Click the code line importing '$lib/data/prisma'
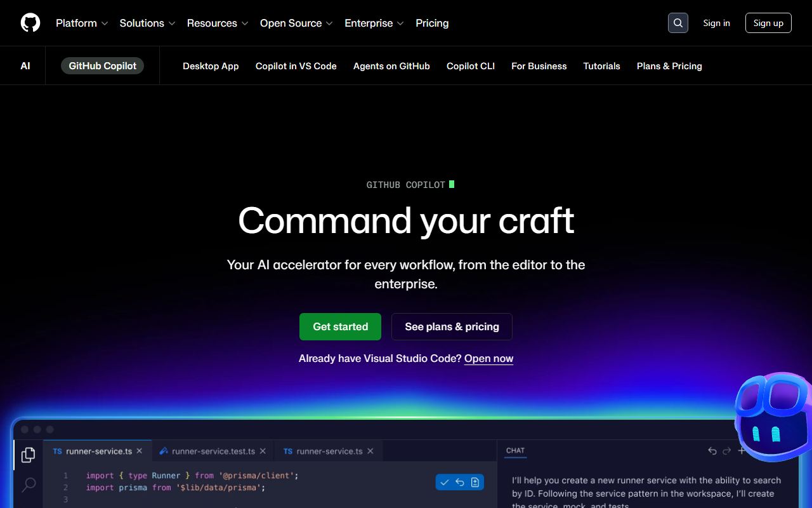This screenshot has height=508, width=812. (x=176, y=488)
